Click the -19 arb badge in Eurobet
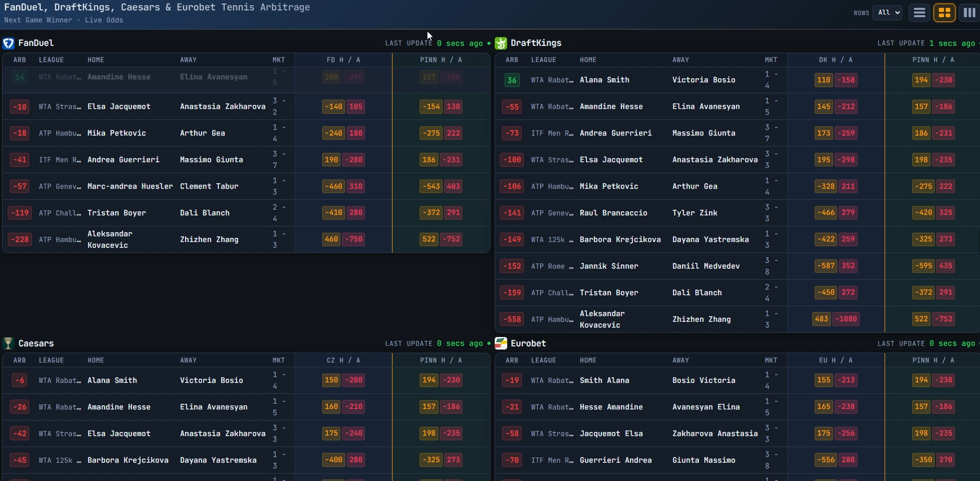This screenshot has width=980, height=481. click(512, 380)
